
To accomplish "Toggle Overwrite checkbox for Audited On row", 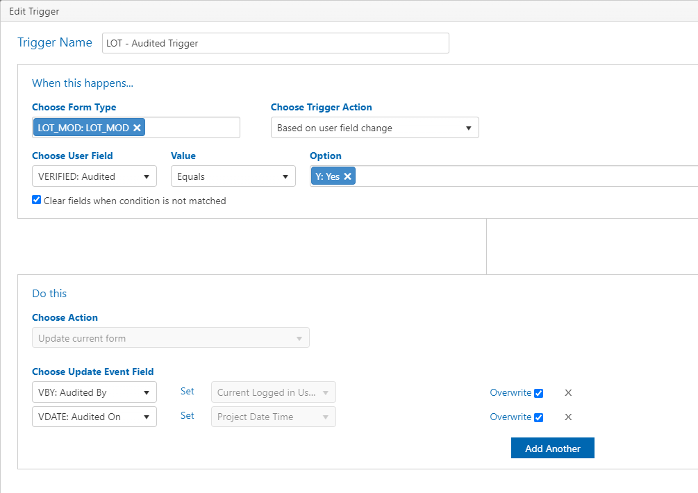I will point(539,417).
